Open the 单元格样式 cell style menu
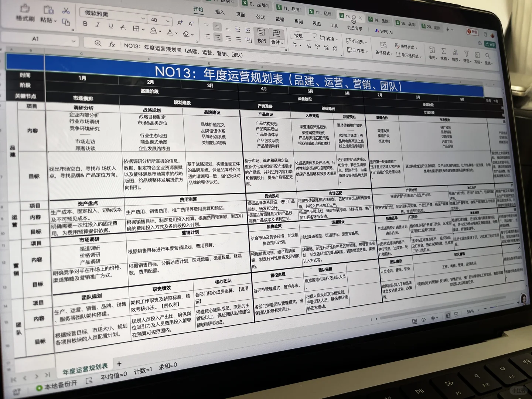This screenshot has width=532, height=399. [x=409, y=55]
